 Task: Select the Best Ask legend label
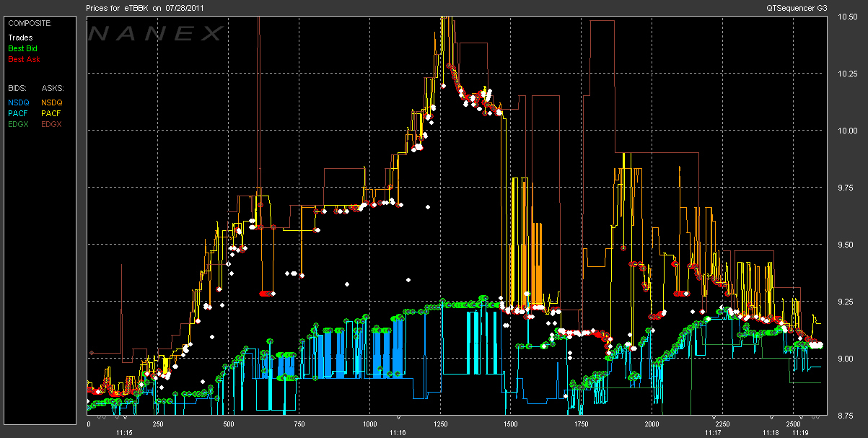22,59
